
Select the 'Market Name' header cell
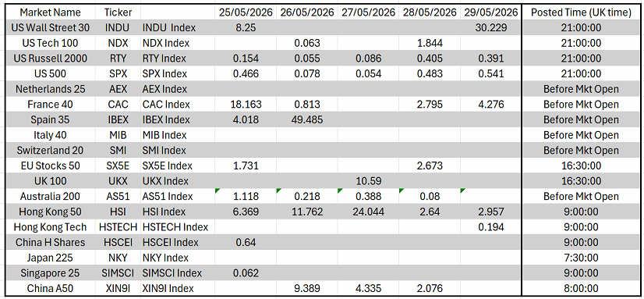pyautogui.click(x=51, y=12)
